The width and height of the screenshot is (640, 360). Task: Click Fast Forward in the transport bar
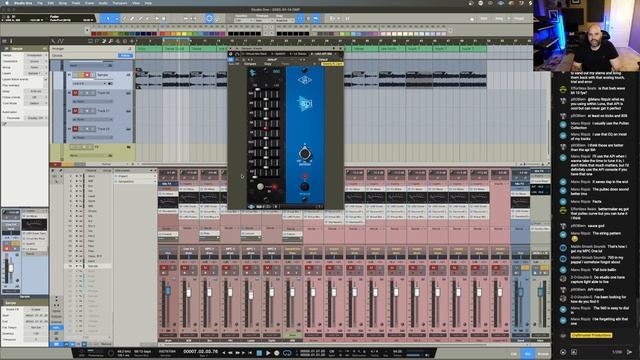pyautogui.click(x=238, y=353)
